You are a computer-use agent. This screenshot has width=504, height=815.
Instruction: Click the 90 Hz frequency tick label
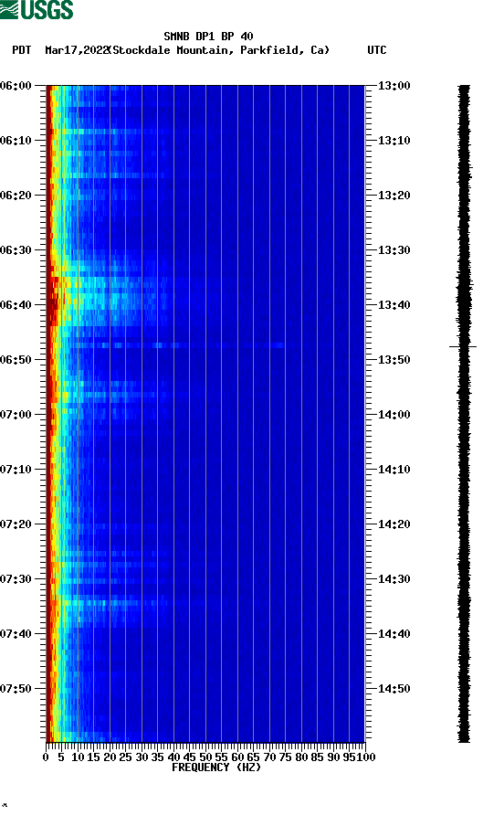click(333, 757)
